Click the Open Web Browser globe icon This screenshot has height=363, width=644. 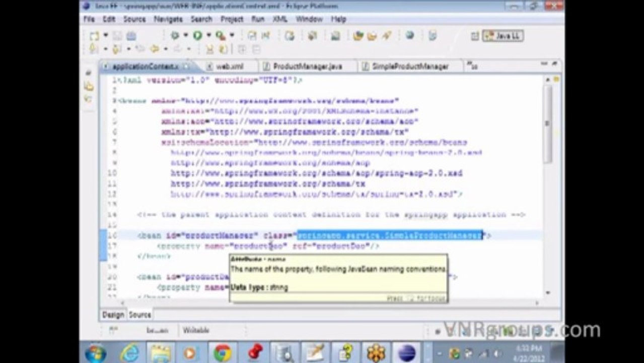click(x=410, y=35)
